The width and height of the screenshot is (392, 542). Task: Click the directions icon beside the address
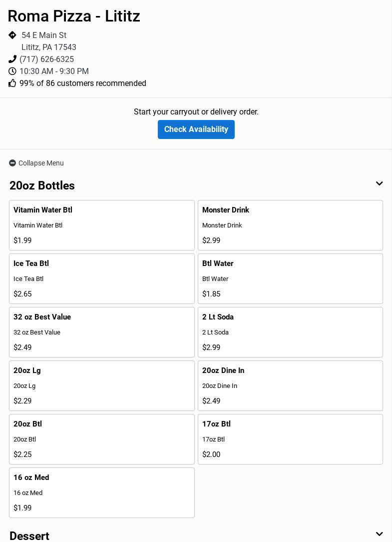pyautogui.click(x=12, y=35)
